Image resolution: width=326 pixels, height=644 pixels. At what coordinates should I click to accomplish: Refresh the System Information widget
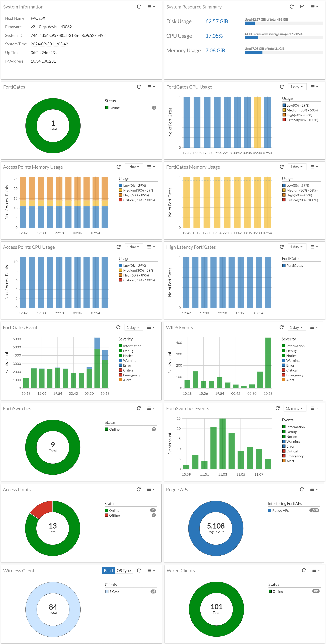click(x=139, y=7)
